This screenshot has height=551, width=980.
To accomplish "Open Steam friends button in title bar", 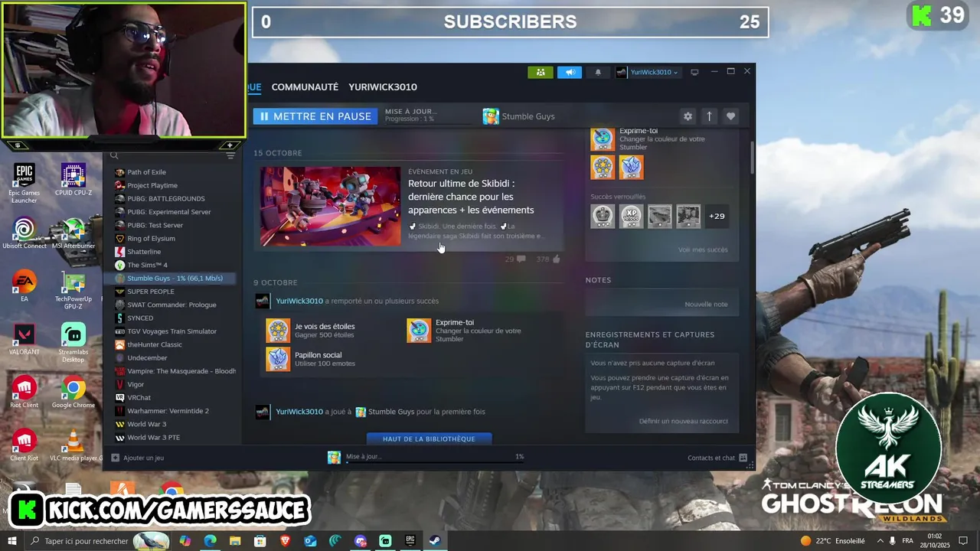I will (x=540, y=72).
